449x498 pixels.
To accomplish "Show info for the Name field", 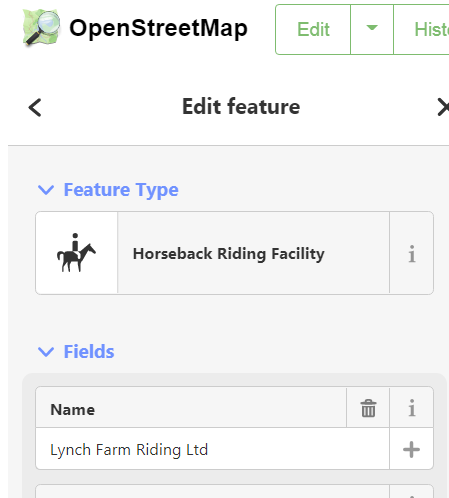I will (412, 408).
